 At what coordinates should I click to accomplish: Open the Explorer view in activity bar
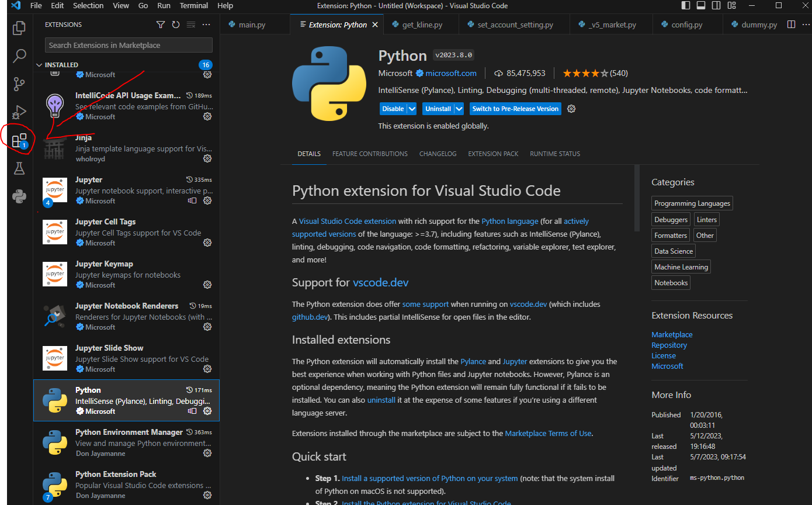click(x=19, y=27)
